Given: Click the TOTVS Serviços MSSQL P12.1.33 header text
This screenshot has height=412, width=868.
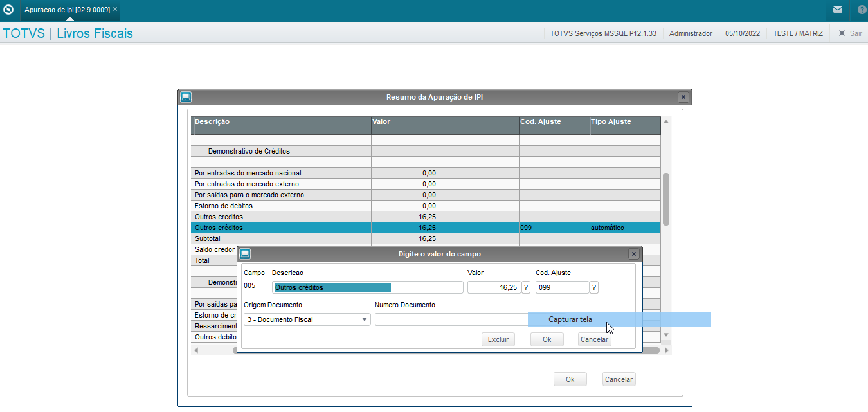Looking at the screenshot, I should (x=603, y=33).
